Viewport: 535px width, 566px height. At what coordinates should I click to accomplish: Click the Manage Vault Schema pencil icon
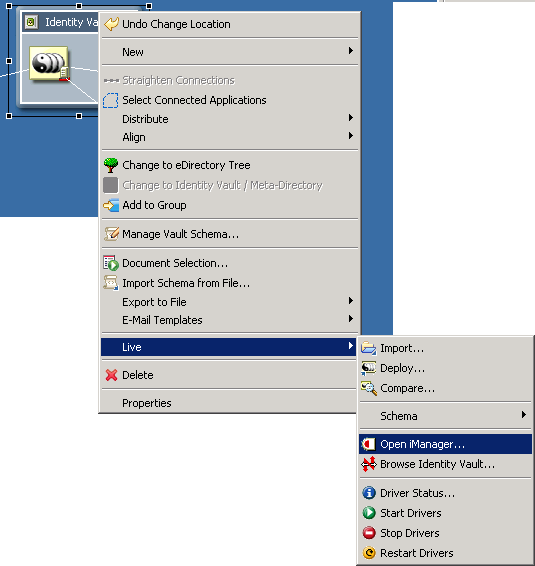pyautogui.click(x=111, y=234)
